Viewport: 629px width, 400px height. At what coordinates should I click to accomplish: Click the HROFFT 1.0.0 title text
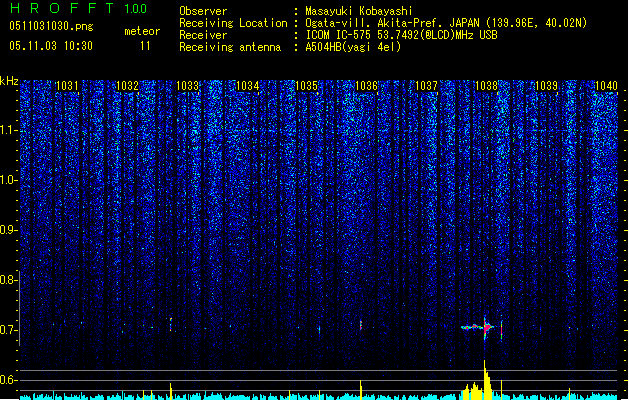click(79, 8)
